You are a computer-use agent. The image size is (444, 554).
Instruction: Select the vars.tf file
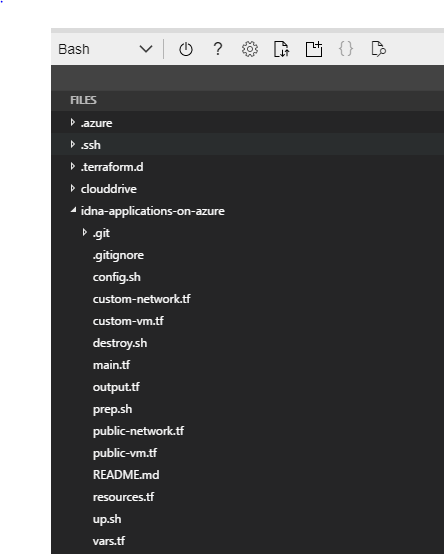109,541
